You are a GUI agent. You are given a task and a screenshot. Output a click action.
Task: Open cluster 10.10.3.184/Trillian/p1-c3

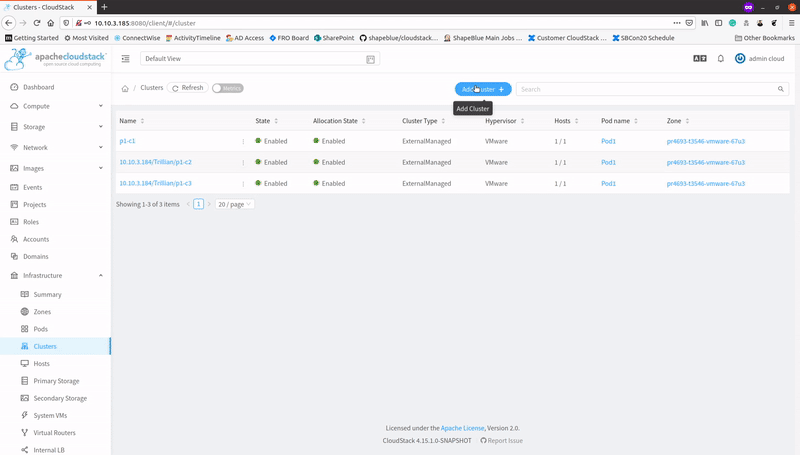[x=156, y=183]
